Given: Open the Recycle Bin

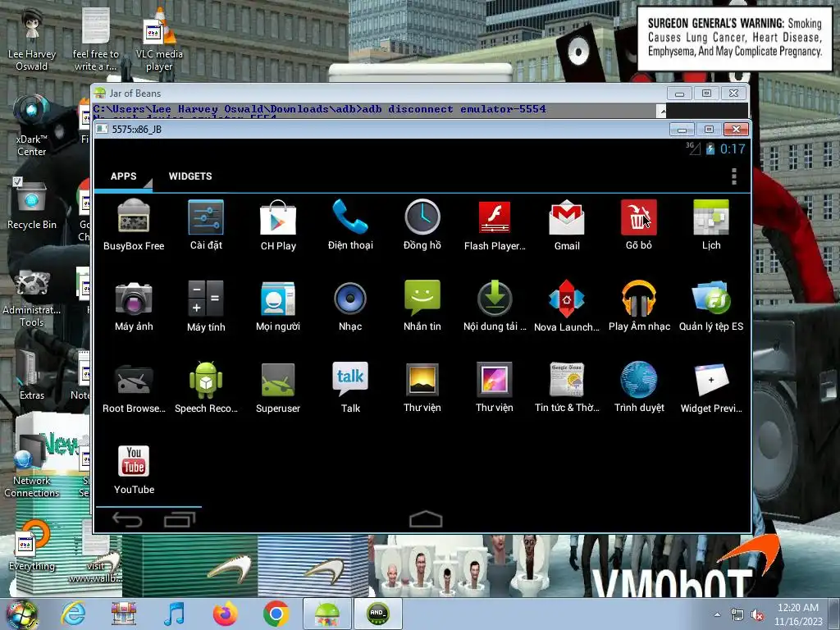Looking at the screenshot, I should pos(32,204).
